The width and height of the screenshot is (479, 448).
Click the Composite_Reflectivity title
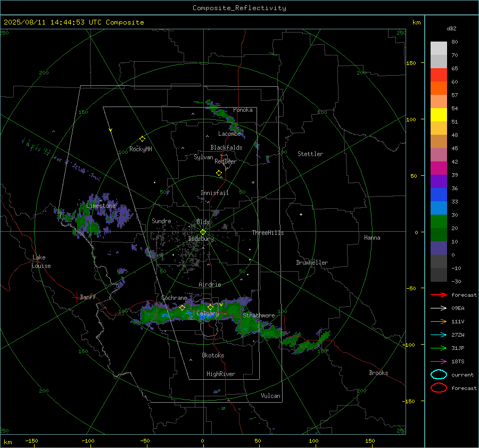(240, 8)
